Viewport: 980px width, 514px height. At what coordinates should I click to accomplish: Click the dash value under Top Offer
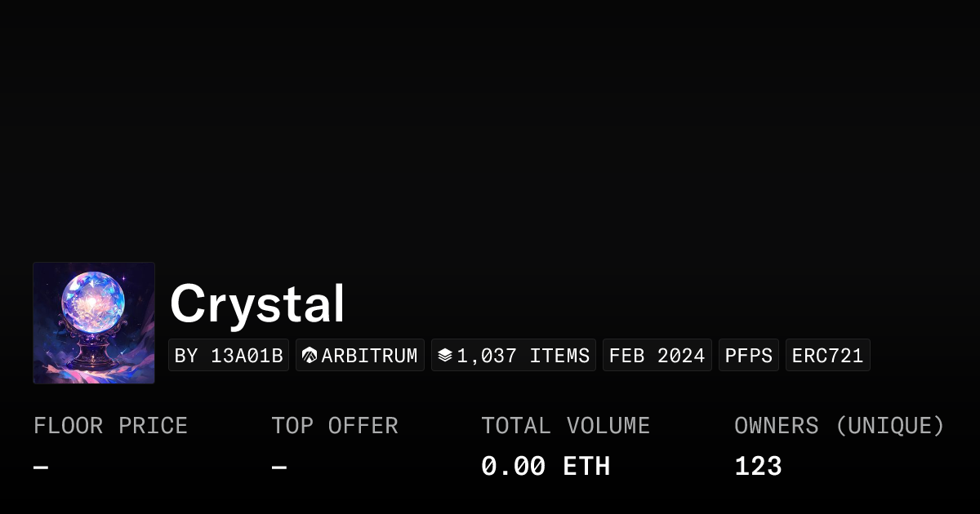pyautogui.click(x=279, y=467)
